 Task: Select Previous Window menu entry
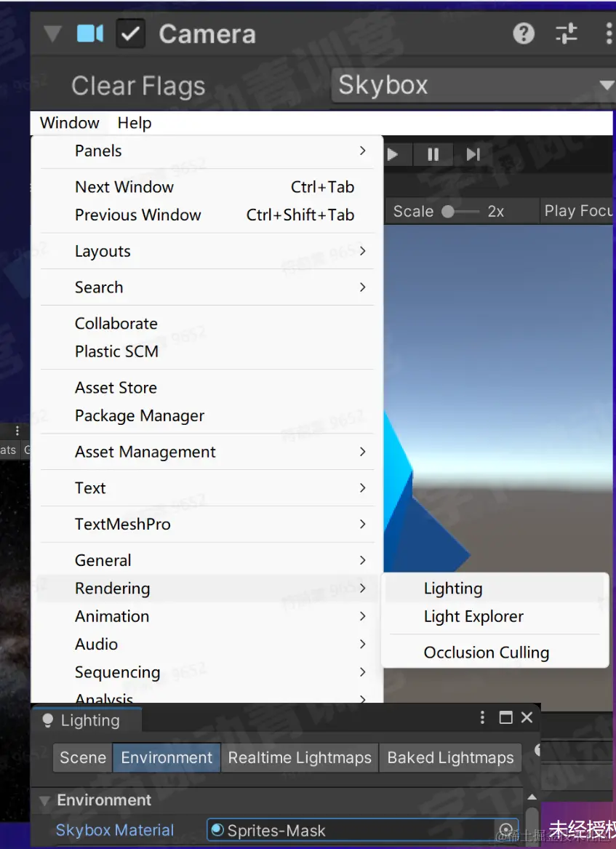tap(207, 215)
